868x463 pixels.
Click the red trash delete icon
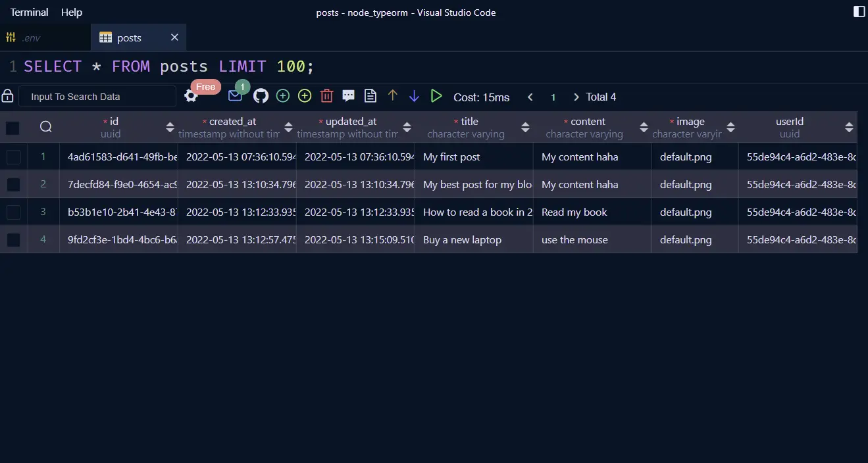pyautogui.click(x=326, y=96)
